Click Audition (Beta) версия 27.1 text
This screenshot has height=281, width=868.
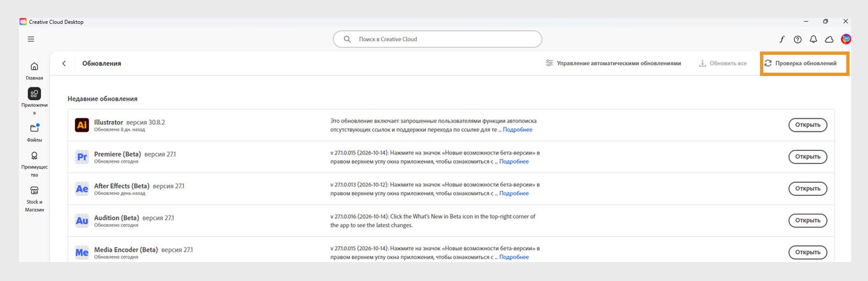click(x=134, y=218)
